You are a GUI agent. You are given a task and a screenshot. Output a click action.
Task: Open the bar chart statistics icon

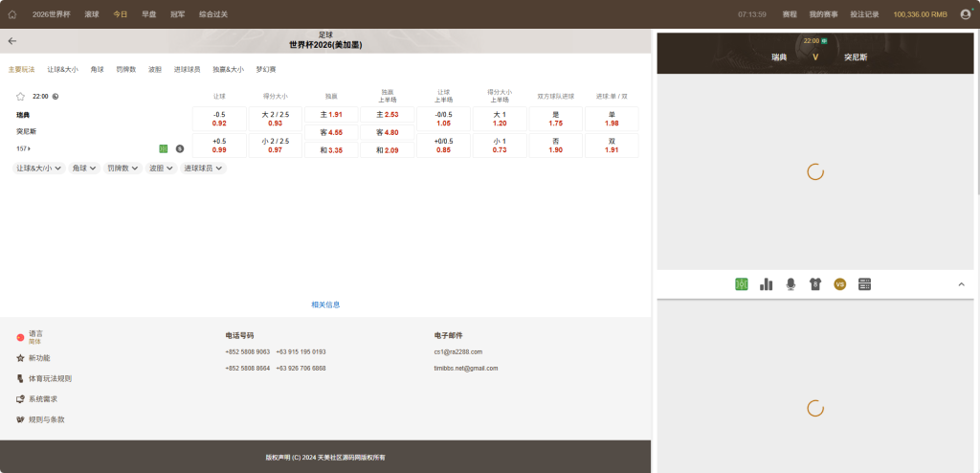click(x=767, y=284)
